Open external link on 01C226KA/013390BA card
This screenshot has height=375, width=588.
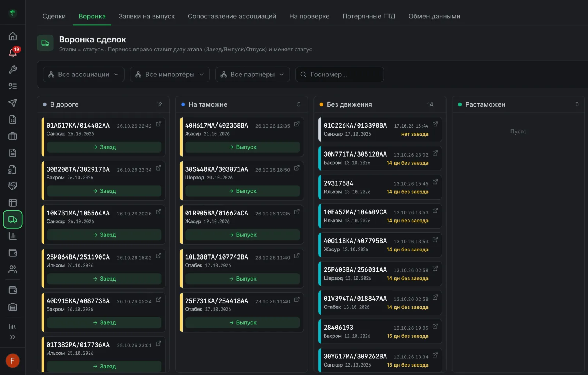[x=435, y=124]
